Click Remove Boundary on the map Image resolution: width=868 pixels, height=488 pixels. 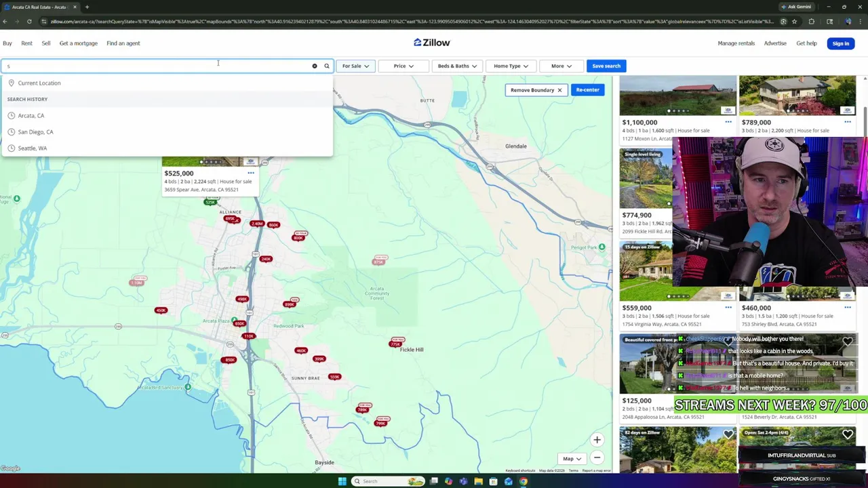click(x=536, y=89)
